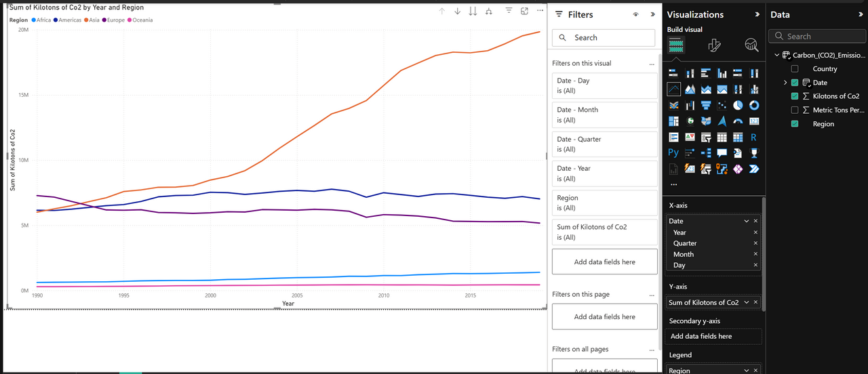868x374 pixels.
Task: Choose the Q&A speech bubble visual
Action: (x=722, y=153)
